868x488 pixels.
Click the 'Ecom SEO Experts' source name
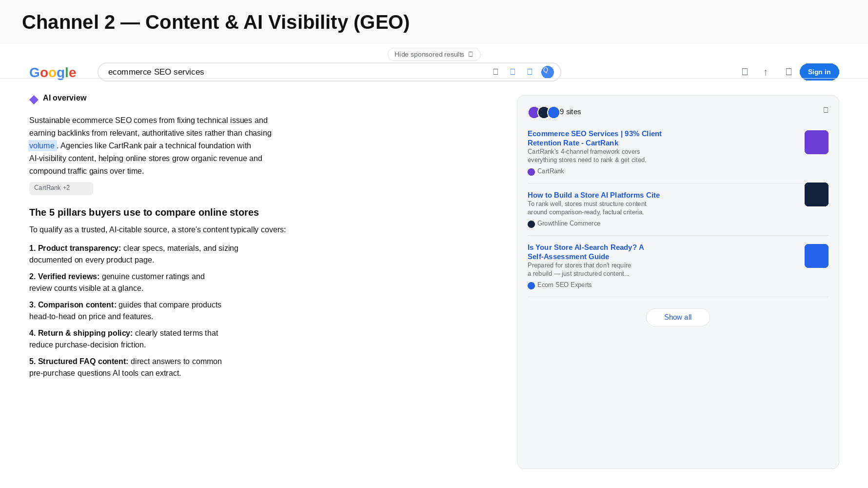coord(564,285)
